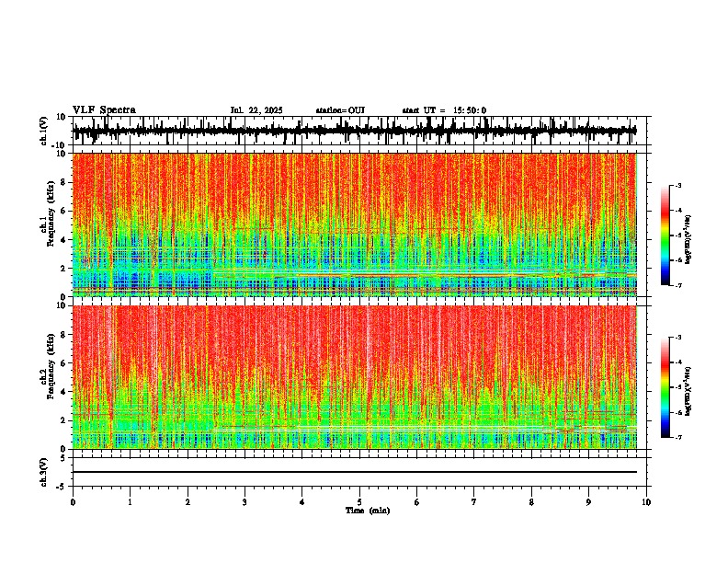
Task: Click time axis tick label "1"
Action: (130, 502)
